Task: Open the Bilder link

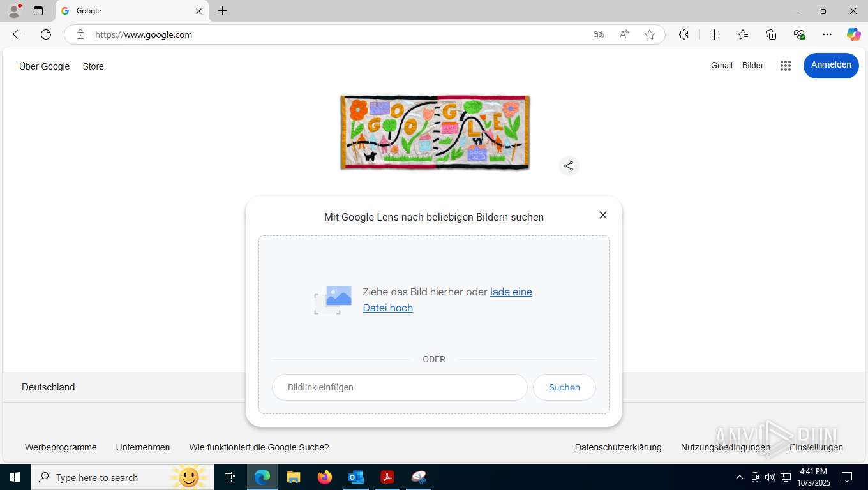Action: coord(753,65)
